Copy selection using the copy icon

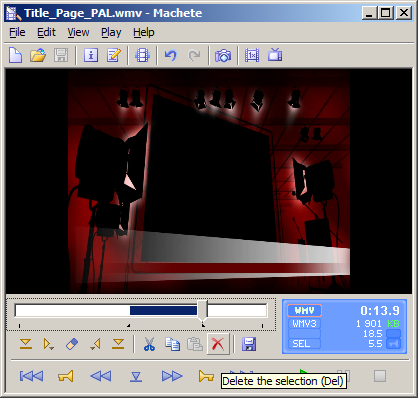click(x=172, y=344)
